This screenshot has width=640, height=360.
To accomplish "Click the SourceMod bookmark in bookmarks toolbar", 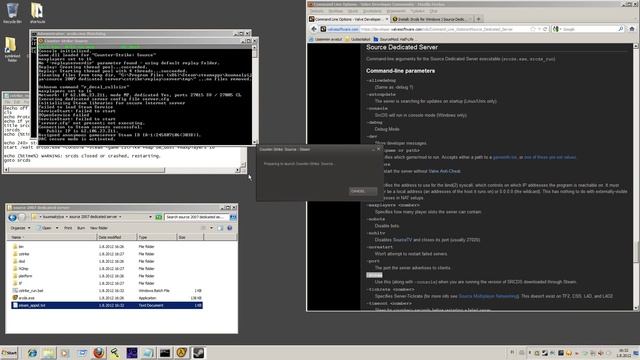I will (393, 39).
